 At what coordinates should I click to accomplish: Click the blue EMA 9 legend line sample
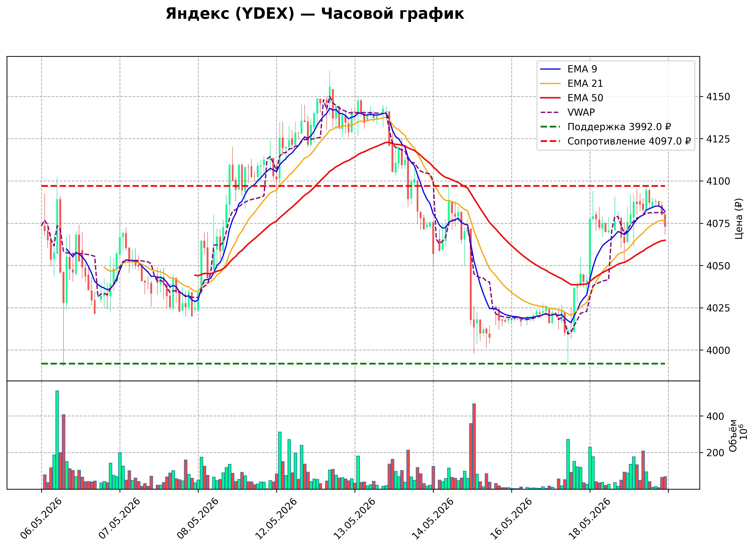[x=550, y=69]
